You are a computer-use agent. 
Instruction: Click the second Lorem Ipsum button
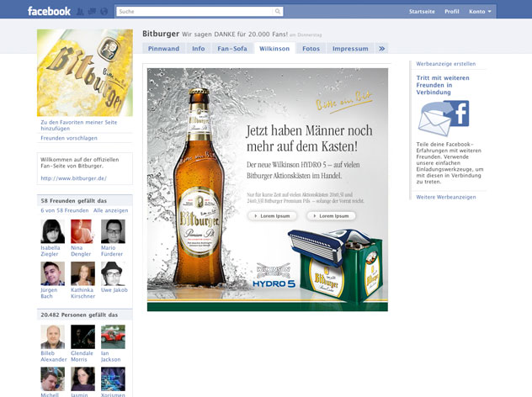coord(331,216)
